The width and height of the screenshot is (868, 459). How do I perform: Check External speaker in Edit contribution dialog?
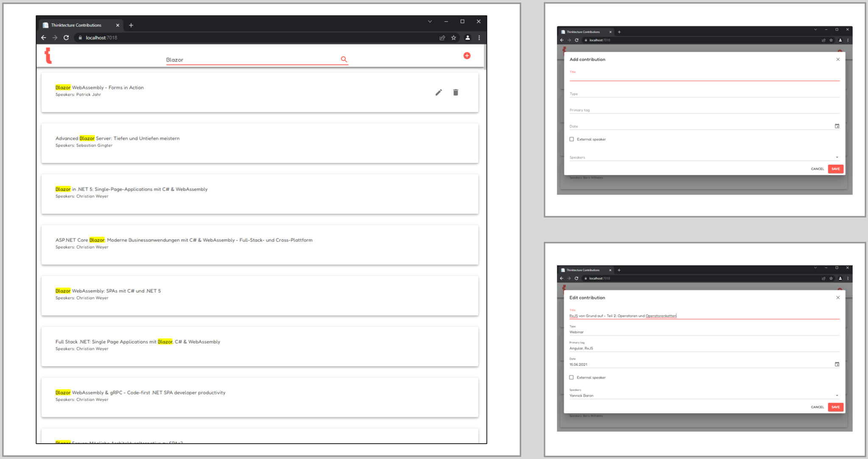[571, 377]
